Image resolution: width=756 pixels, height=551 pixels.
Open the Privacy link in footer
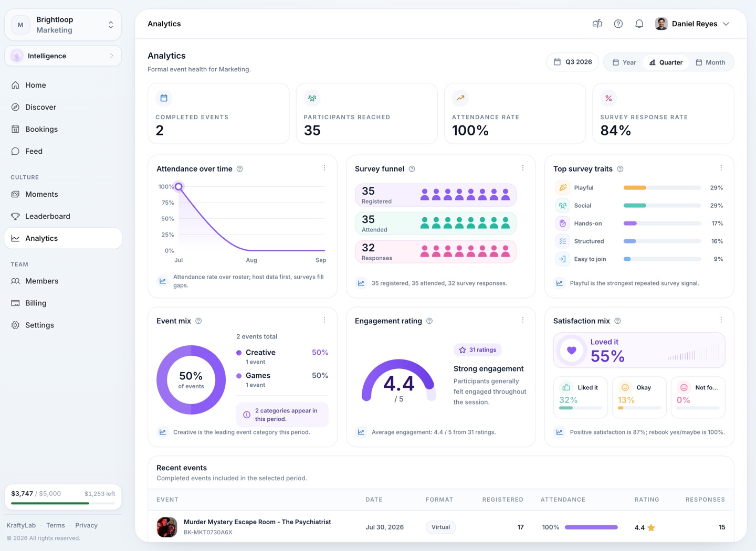coord(86,525)
